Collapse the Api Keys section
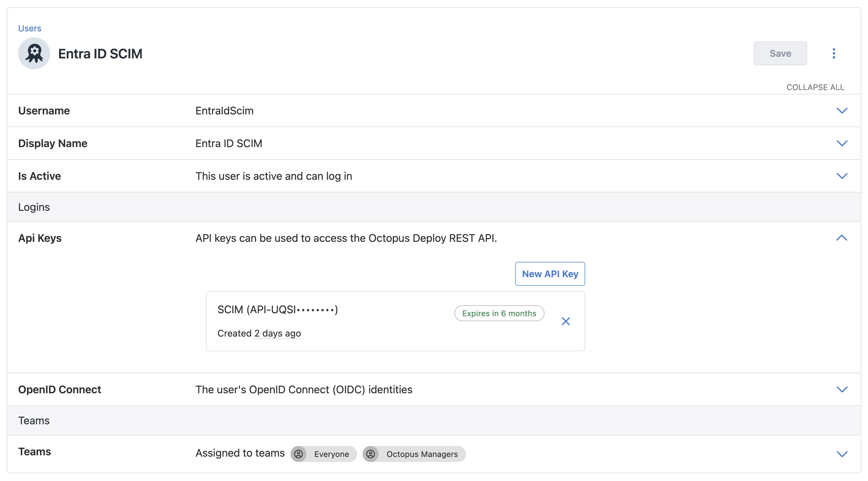This screenshot has width=868, height=481. [x=841, y=238]
